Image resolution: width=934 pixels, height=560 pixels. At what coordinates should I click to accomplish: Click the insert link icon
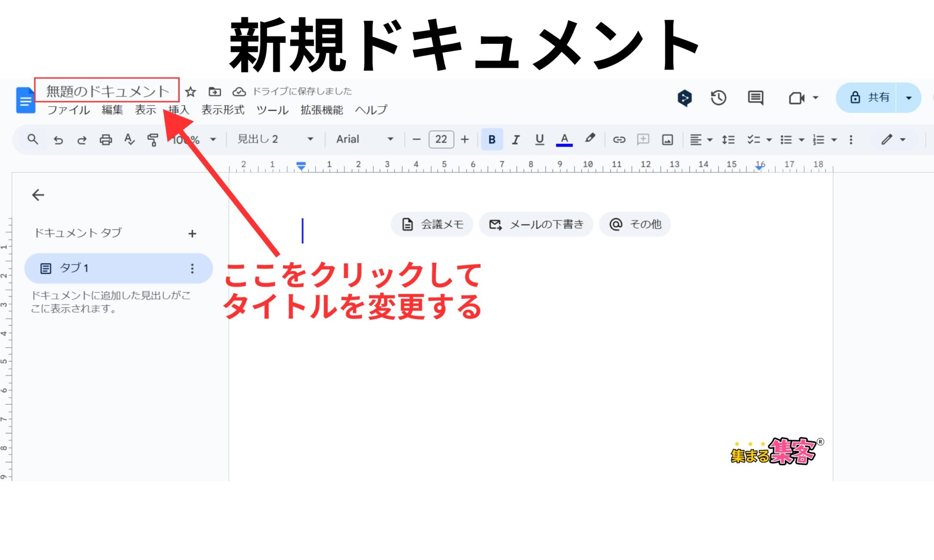pos(619,139)
